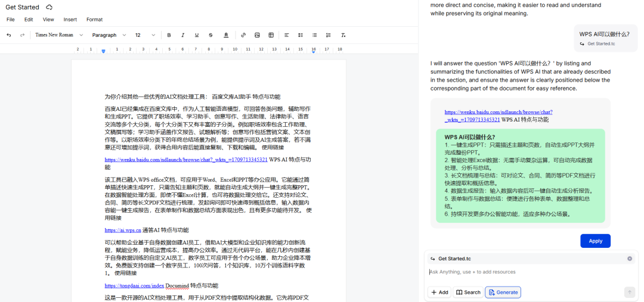Image resolution: width=644 pixels, height=302 pixels.
Task: Open the tongdaai.com/index link
Action: (x=134, y=285)
